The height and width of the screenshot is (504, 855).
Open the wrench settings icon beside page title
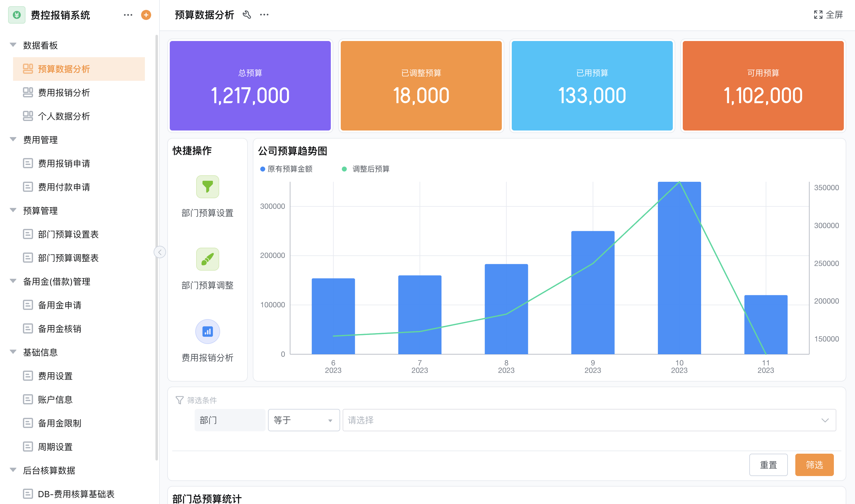(x=247, y=15)
